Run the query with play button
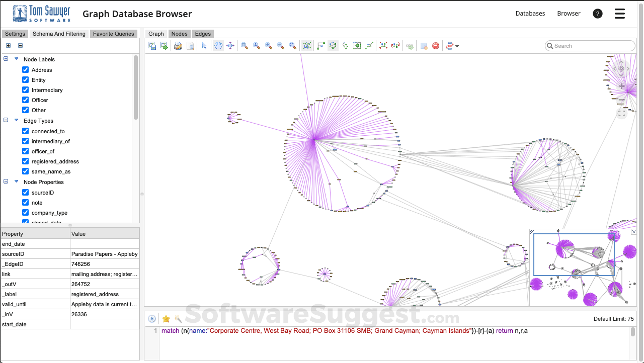The width and height of the screenshot is (644, 363). pyautogui.click(x=152, y=319)
